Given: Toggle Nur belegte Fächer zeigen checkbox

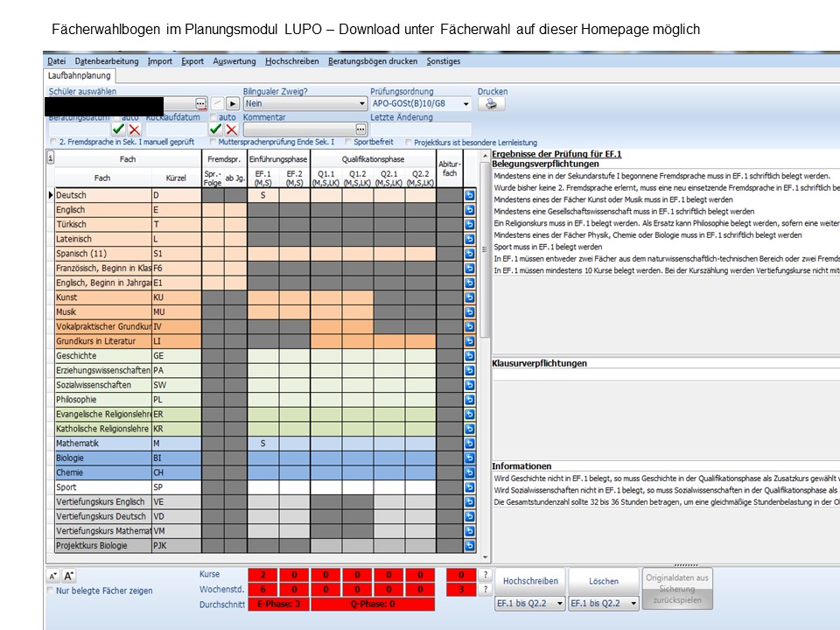Looking at the screenshot, I should click(51, 591).
